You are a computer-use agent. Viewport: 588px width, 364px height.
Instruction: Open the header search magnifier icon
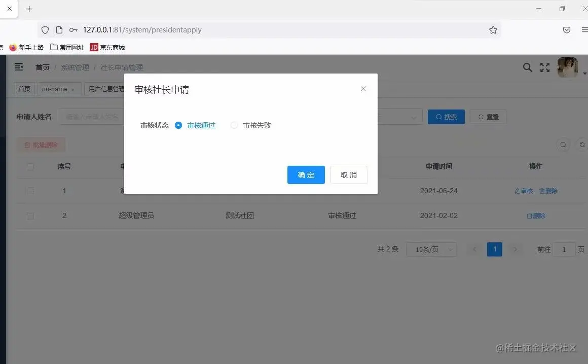pyautogui.click(x=527, y=67)
